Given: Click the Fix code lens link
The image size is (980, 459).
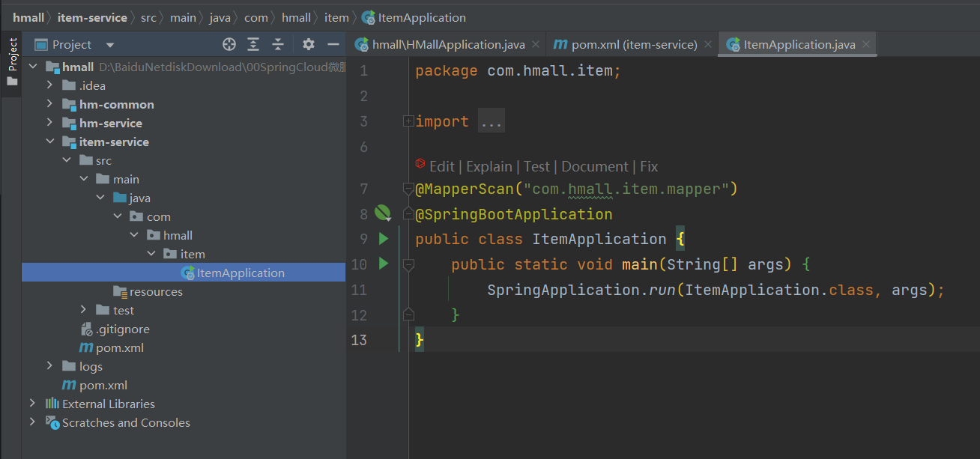Looking at the screenshot, I should point(649,166).
